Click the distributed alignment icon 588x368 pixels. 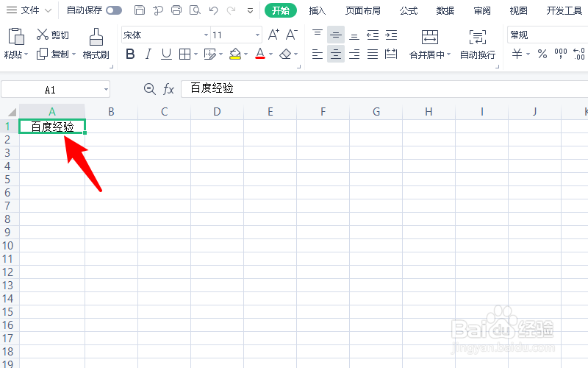point(391,54)
